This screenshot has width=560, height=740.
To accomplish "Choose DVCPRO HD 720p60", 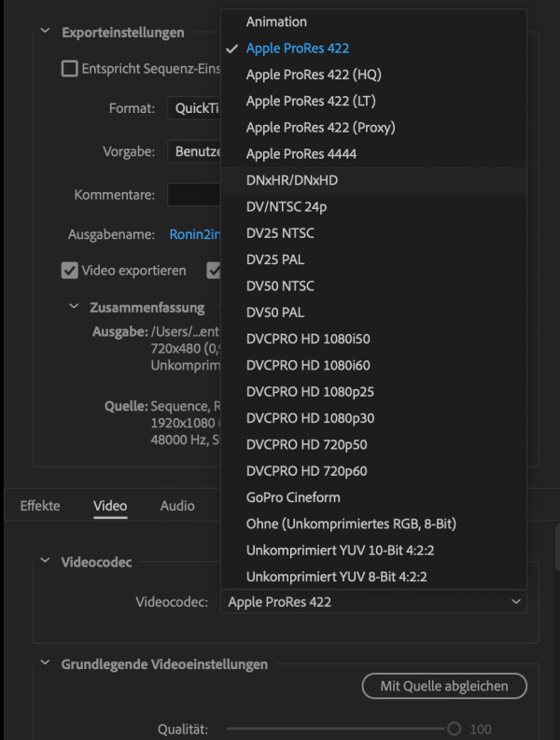I will pos(373,471).
